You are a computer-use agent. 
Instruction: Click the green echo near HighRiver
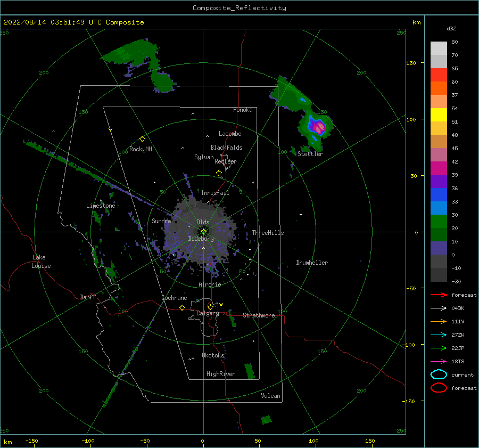point(249,371)
